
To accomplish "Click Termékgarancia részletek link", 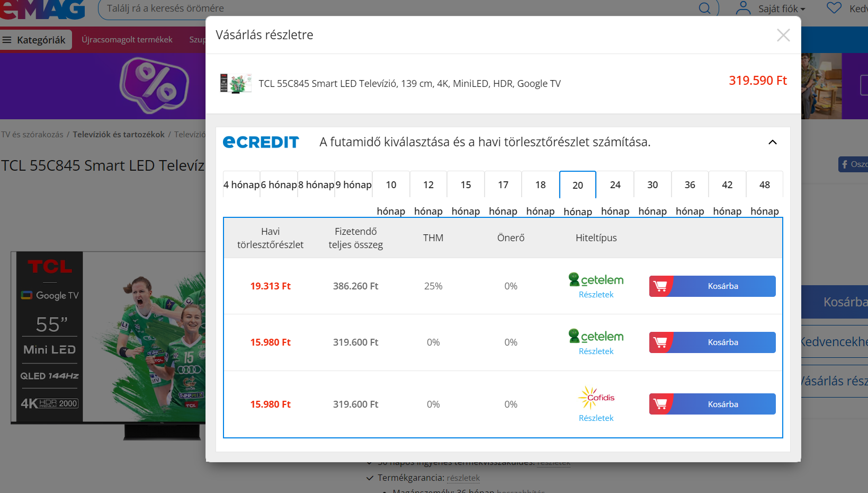I will pos(463,478).
